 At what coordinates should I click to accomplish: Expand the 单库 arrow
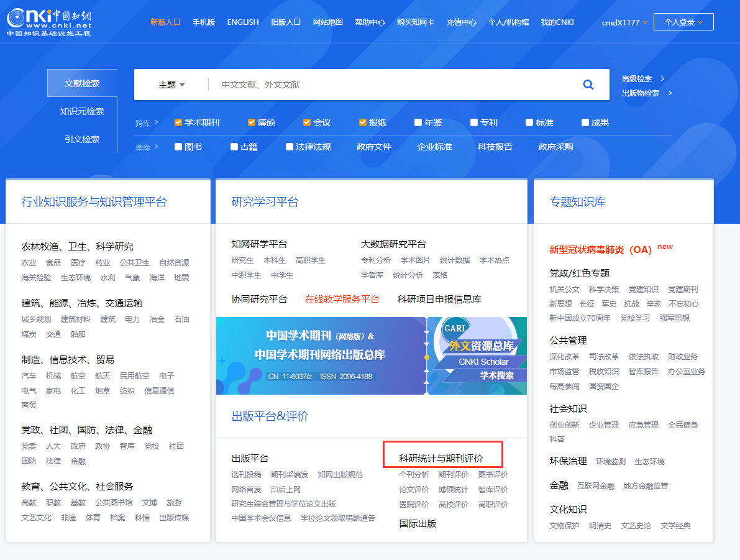coord(156,147)
